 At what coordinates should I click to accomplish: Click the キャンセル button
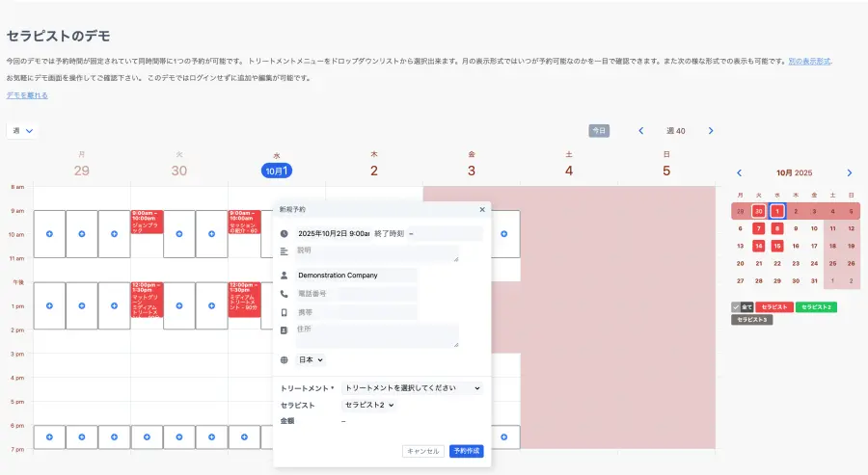click(x=422, y=451)
